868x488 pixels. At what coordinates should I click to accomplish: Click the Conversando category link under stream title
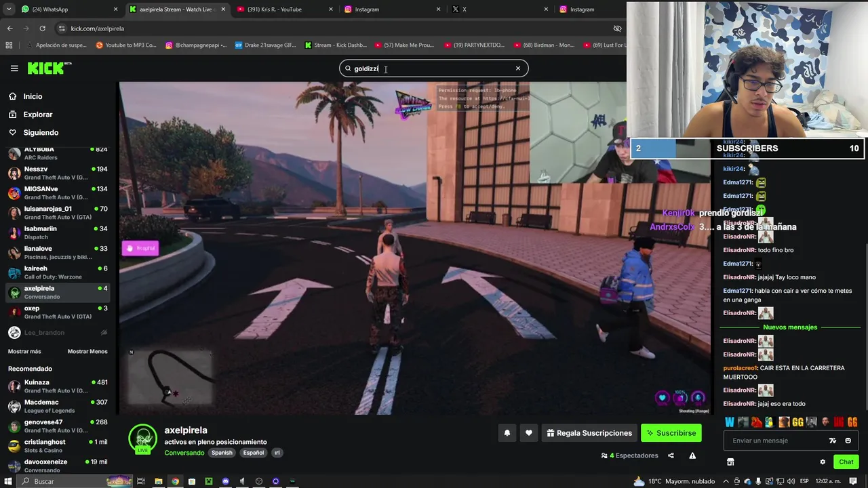click(184, 453)
